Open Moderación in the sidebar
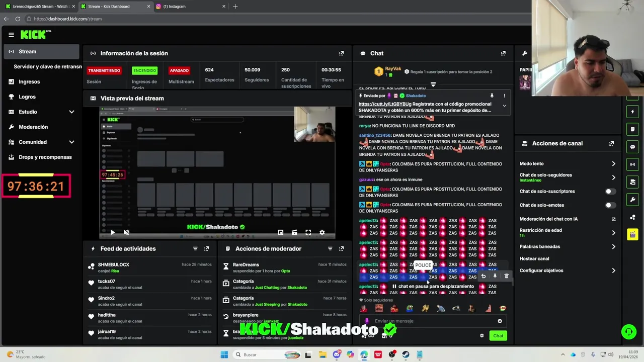The image size is (644, 362). (41, 127)
